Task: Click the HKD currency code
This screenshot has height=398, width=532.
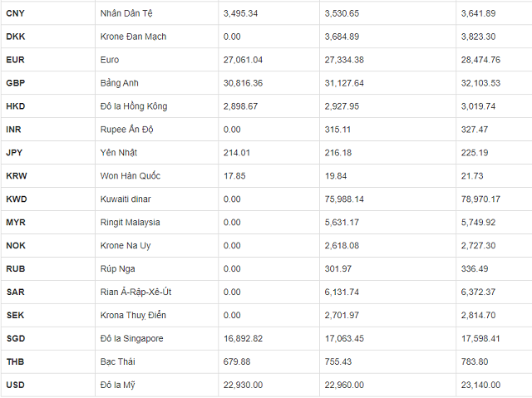Action: [x=16, y=106]
